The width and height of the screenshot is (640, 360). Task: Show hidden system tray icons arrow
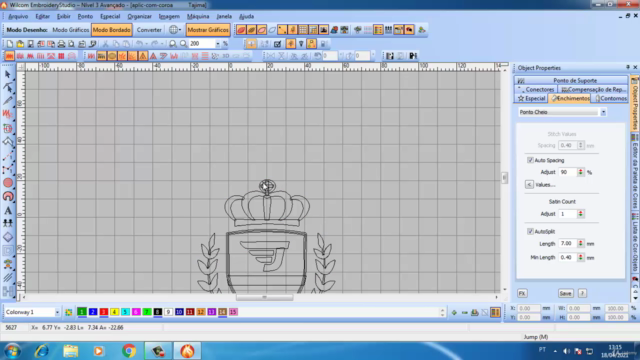(x=555, y=351)
